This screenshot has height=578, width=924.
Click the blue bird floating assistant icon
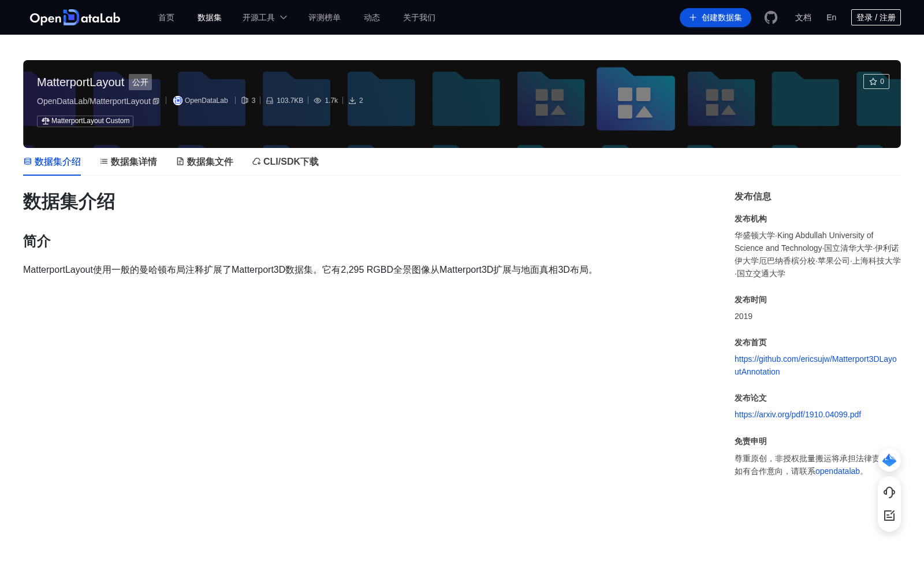tap(889, 460)
